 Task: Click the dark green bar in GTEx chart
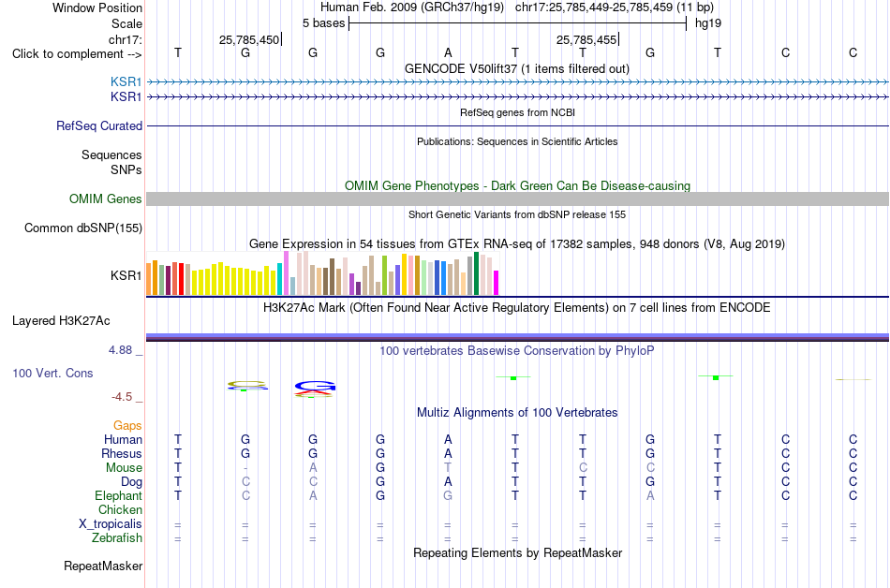(477, 273)
